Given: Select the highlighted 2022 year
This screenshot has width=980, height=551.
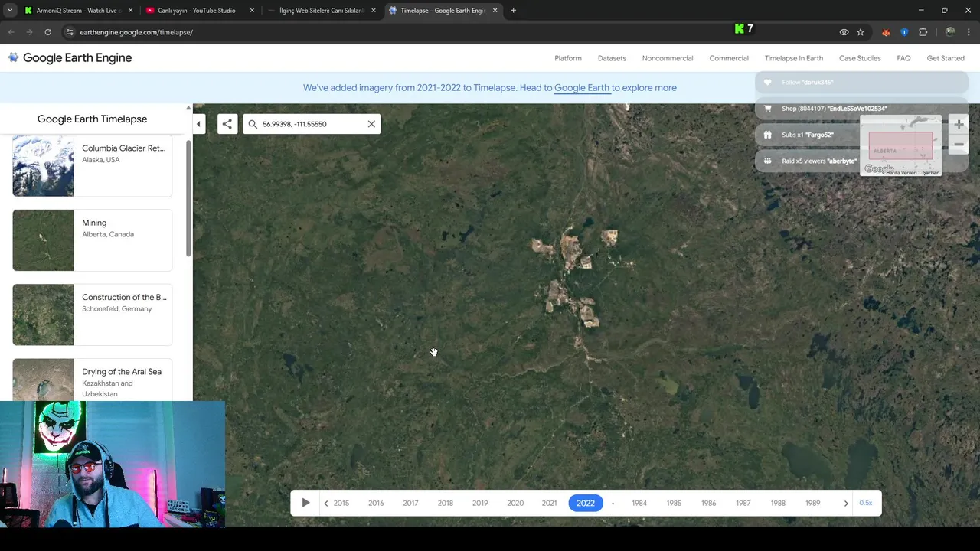Looking at the screenshot, I should (x=586, y=503).
